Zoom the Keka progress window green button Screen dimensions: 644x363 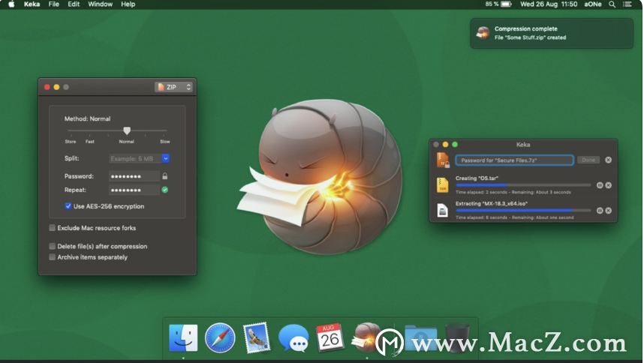pos(455,145)
